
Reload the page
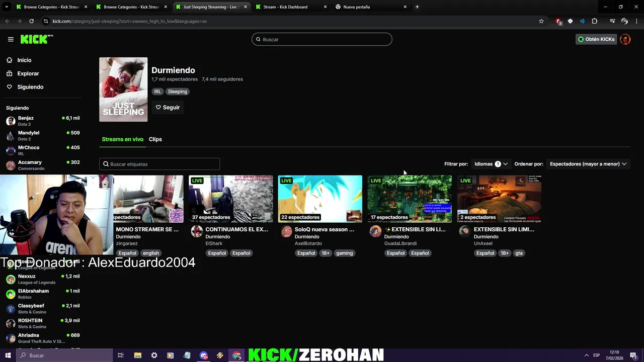(31, 21)
